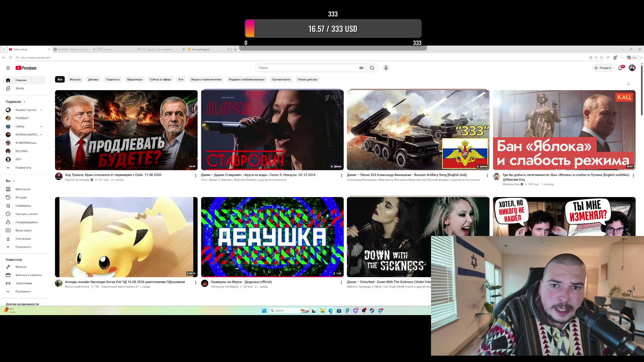644x362 pixels.
Task: Open Telegram from the taskbar
Action: (380, 311)
